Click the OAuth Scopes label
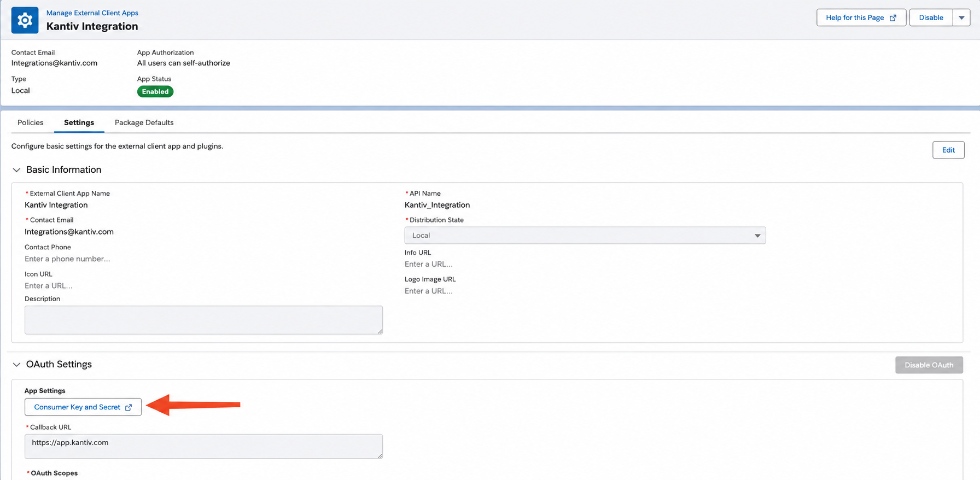 point(54,473)
